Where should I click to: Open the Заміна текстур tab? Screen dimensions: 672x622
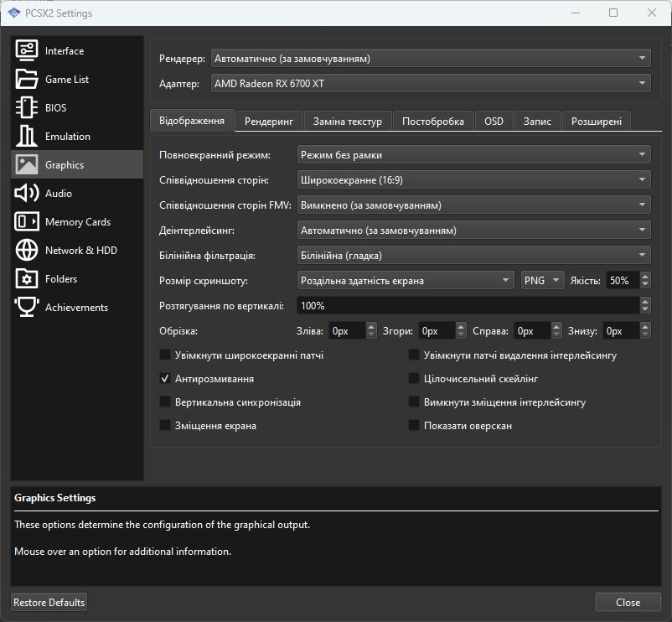348,122
